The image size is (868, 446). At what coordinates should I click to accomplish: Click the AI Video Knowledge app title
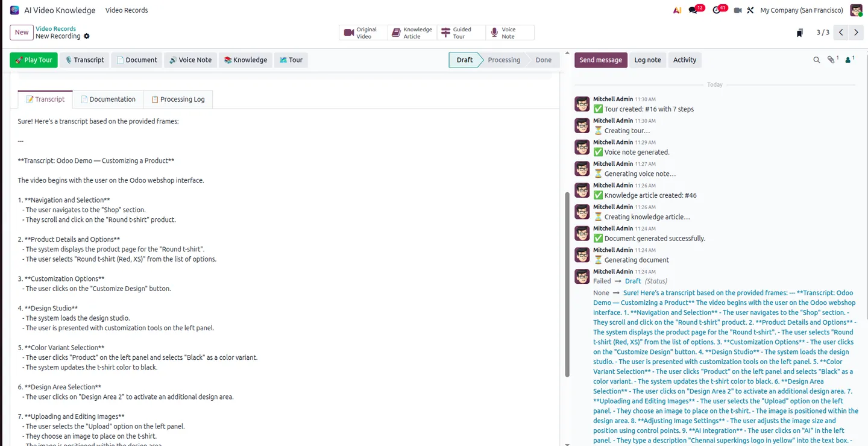[60, 10]
